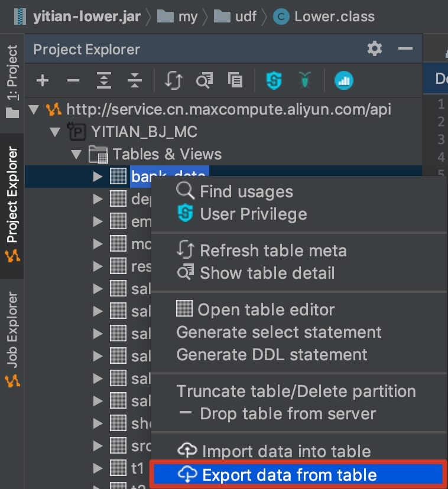Expand all nodes with the expand-all icon
448x489 pixels.
(104, 81)
